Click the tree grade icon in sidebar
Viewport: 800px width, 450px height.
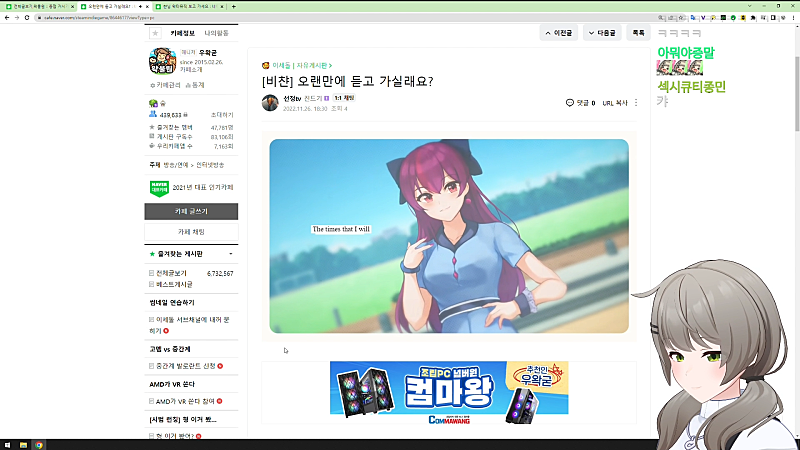click(x=153, y=104)
